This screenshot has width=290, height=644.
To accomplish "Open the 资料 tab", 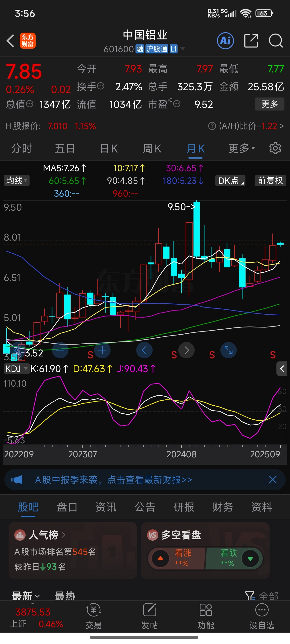I will point(261,507).
